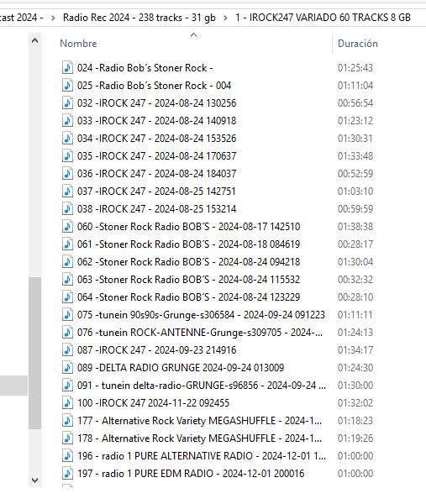Click audio icon of 064 -Stoner Rock Radio BOB´S
426x504 pixels.
tap(67, 297)
